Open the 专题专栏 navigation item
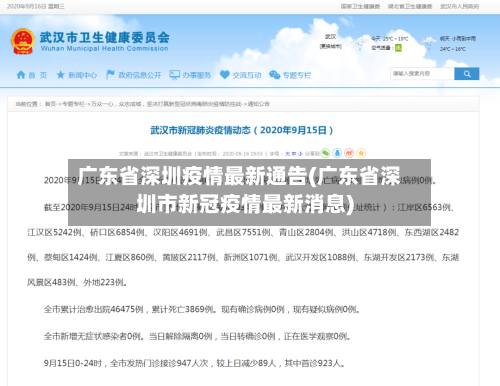This screenshot has height=386, width=500. tap(297, 75)
